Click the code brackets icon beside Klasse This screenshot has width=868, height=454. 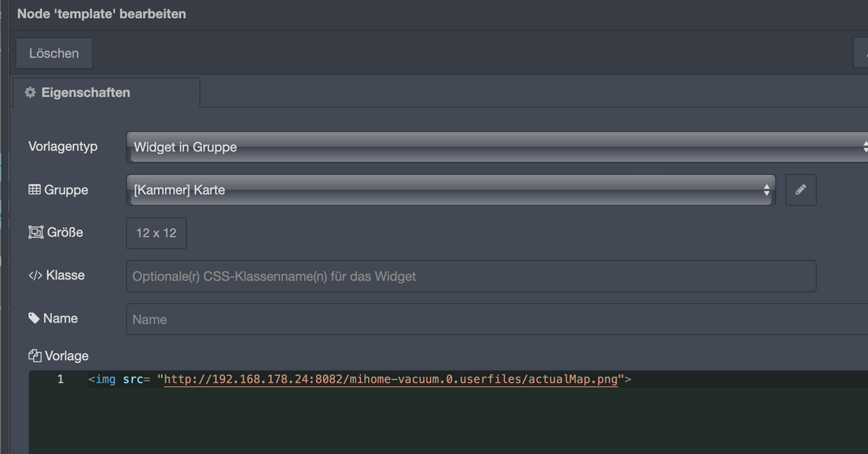point(35,275)
